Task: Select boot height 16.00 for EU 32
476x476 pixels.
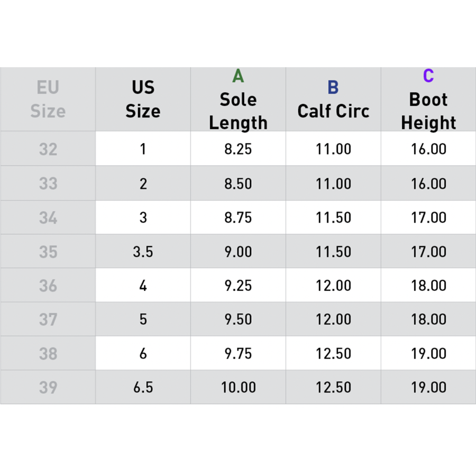Action: click(x=428, y=149)
